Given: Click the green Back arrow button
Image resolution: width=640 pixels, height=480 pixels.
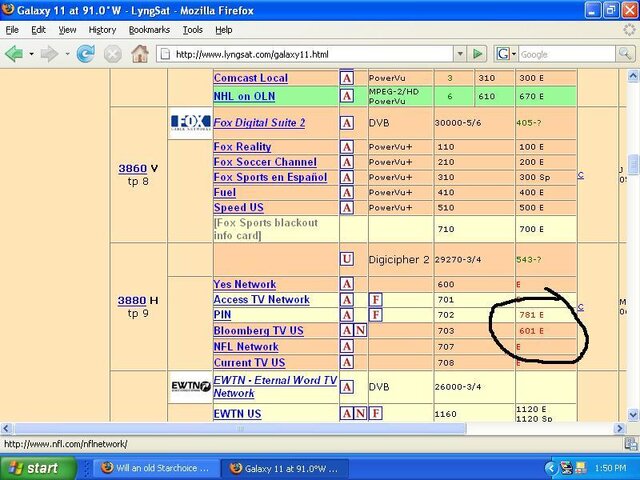Looking at the screenshot, I should point(13,54).
